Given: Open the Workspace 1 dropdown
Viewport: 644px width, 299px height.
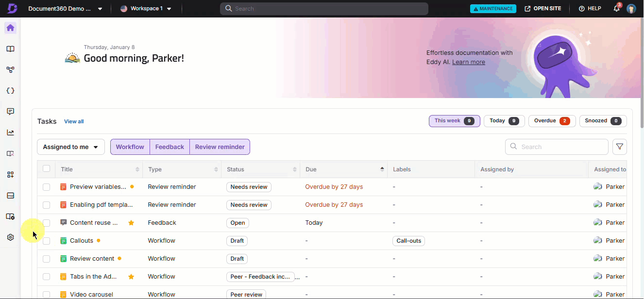Looking at the screenshot, I should 146,9.
